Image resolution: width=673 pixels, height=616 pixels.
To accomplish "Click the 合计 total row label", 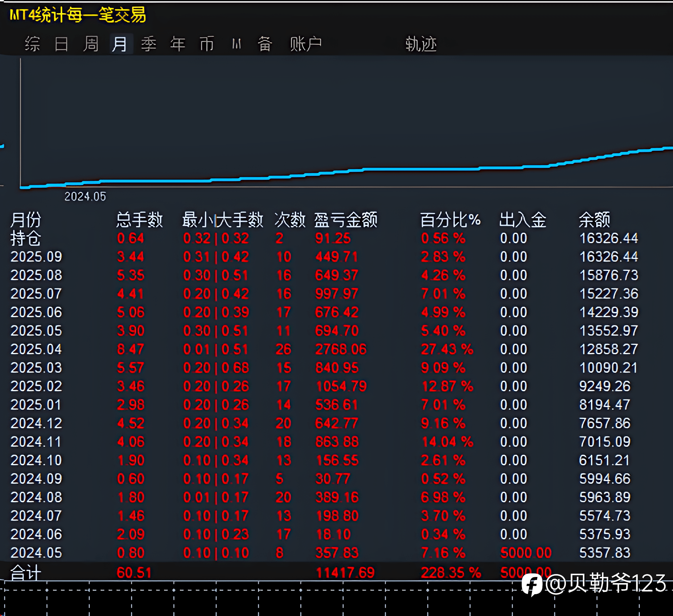I will point(26,573).
